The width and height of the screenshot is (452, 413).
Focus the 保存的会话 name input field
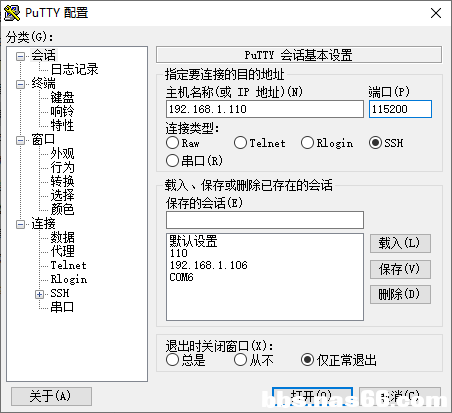click(x=265, y=220)
